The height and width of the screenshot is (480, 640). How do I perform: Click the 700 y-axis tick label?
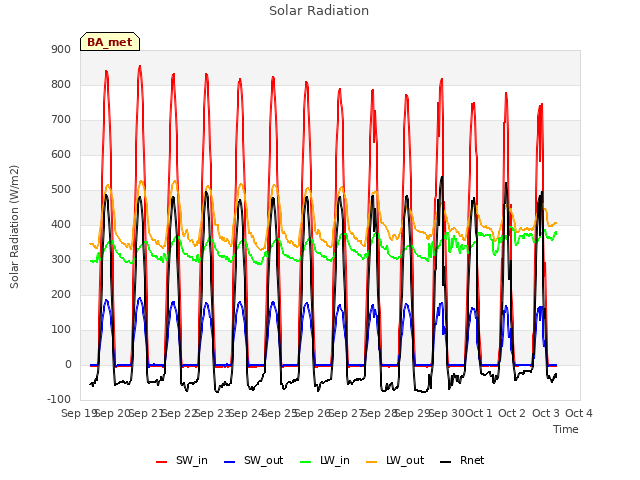coord(61,120)
